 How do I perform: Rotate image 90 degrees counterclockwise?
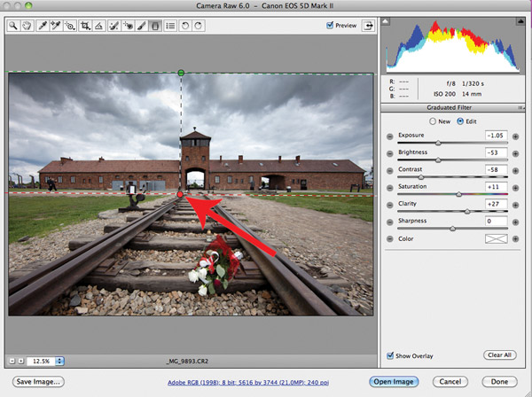[x=185, y=26]
